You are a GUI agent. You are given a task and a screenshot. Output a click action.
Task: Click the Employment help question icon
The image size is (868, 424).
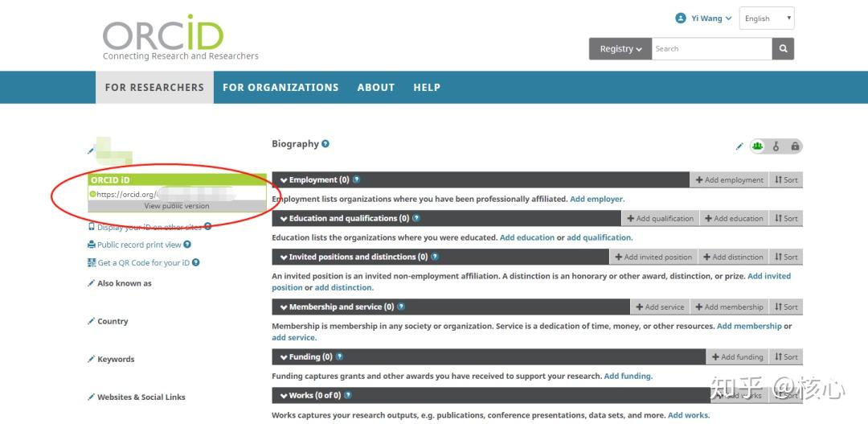[x=357, y=179]
